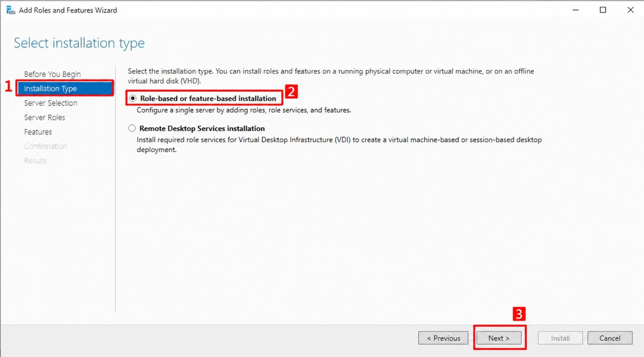Click the Select installation type heading

[79, 43]
